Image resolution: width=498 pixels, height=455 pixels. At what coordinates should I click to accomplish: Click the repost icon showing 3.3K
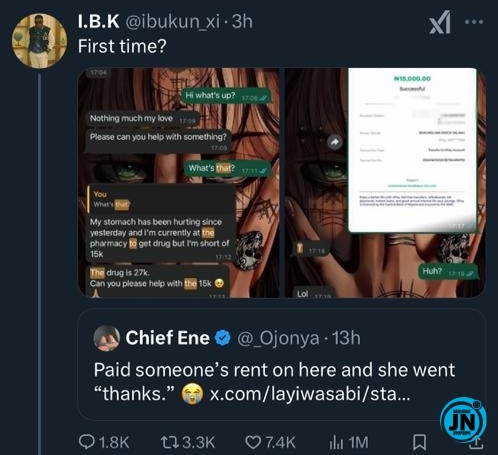coord(168,442)
